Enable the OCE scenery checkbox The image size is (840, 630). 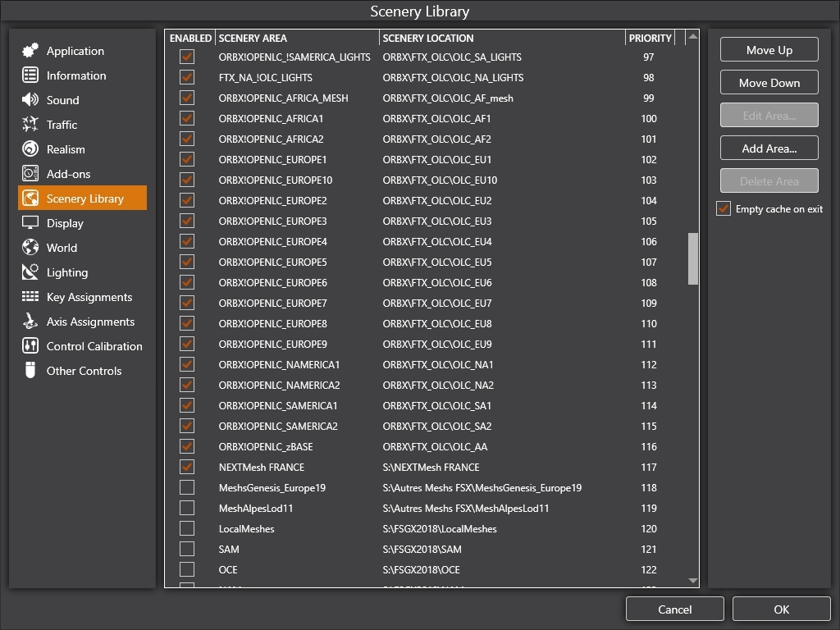187,569
